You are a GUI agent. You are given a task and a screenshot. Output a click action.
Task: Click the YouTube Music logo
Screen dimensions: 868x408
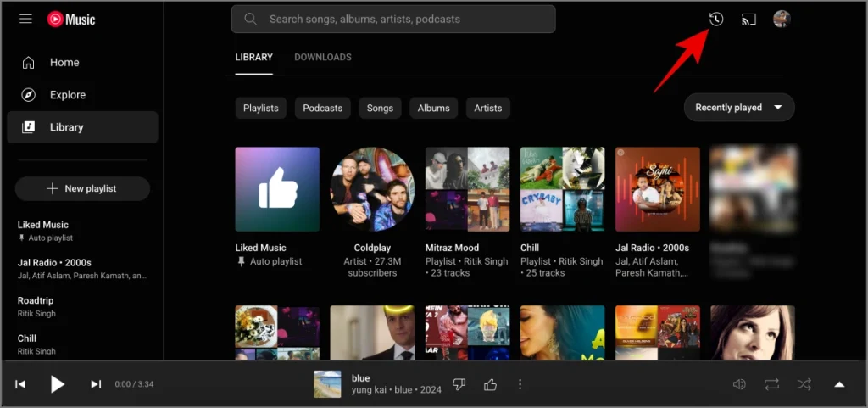point(71,20)
